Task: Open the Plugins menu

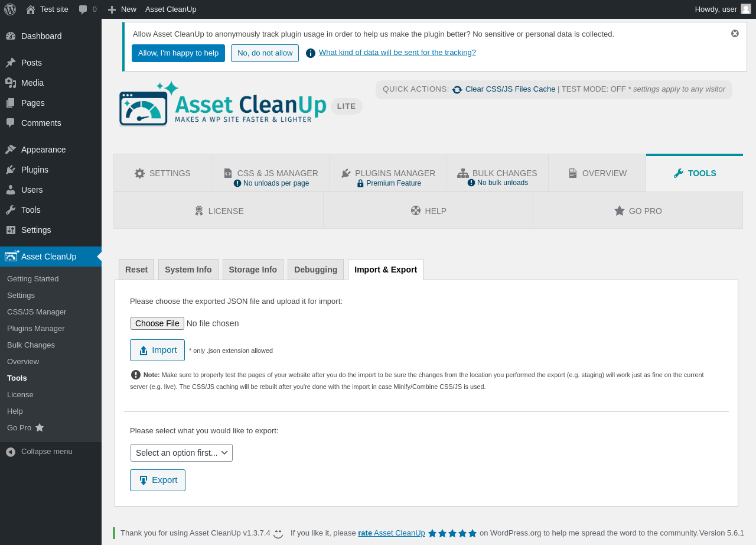Action: [x=51, y=170]
